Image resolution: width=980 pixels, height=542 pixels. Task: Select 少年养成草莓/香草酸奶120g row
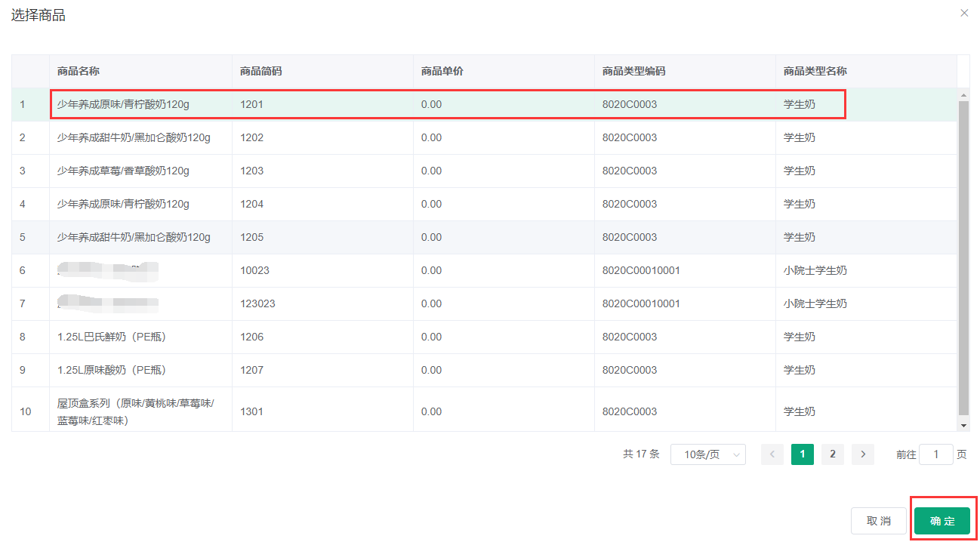pyautogui.click(x=123, y=171)
